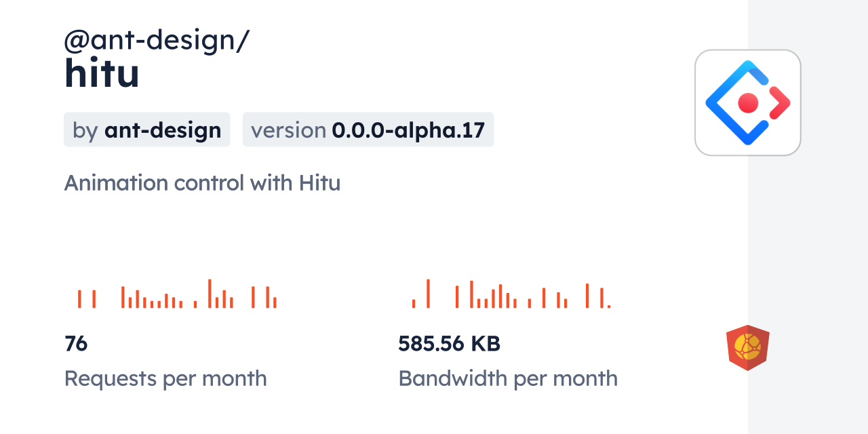868x434 pixels.
Task: Click the "76" requests count
Action: coord(76,344)
